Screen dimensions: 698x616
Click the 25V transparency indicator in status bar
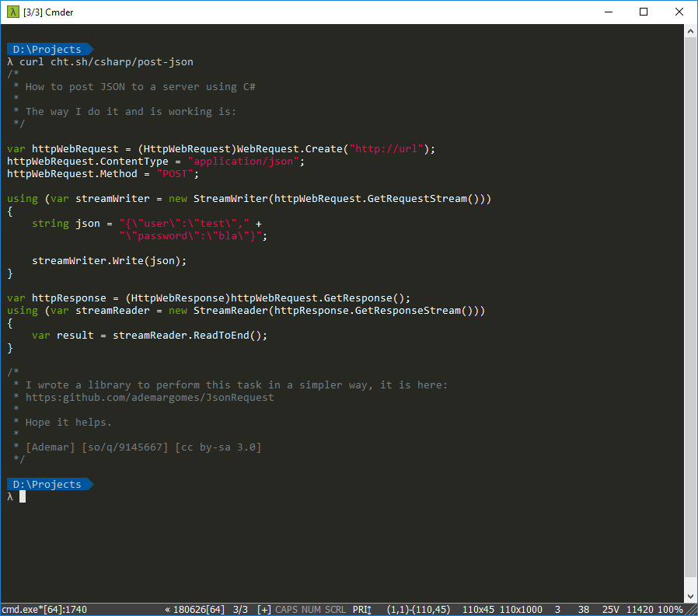[611, 609]
